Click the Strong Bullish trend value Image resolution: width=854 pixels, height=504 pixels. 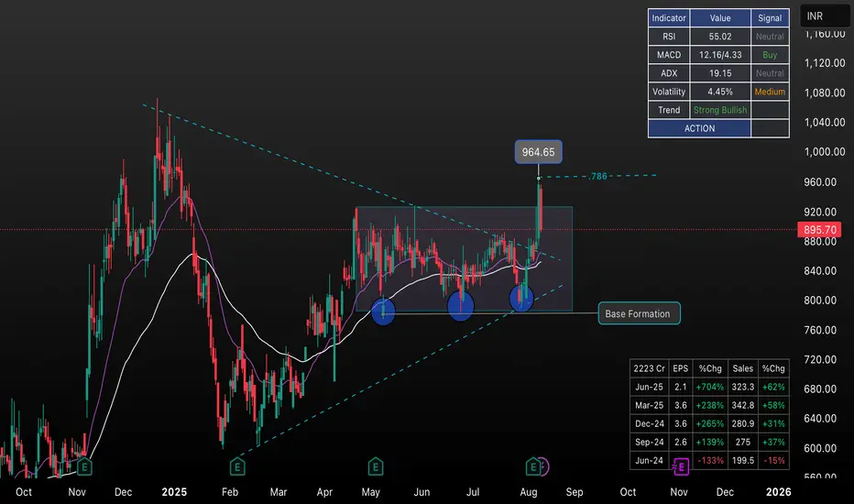point(720,110)
